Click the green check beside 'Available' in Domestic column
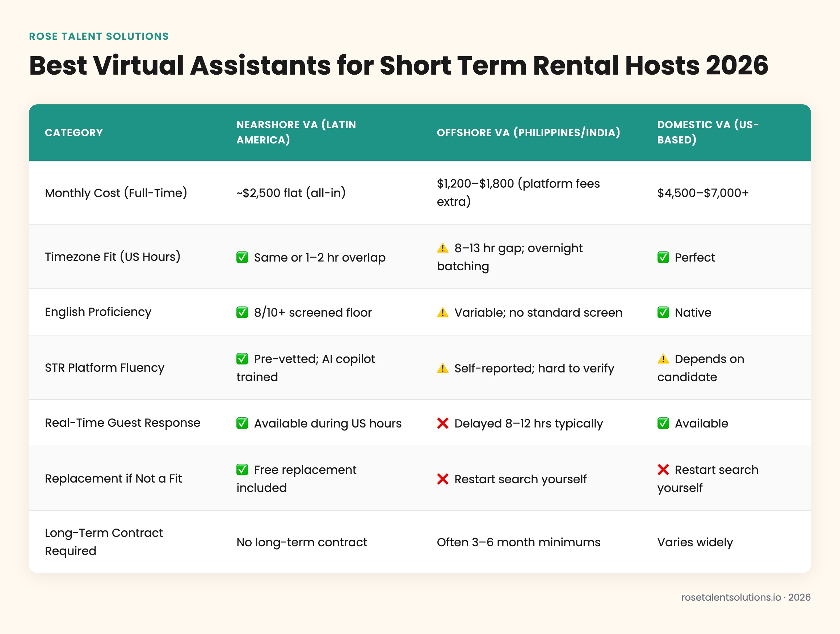Screen dimensions: 840x634 click(x=663, y=423)
